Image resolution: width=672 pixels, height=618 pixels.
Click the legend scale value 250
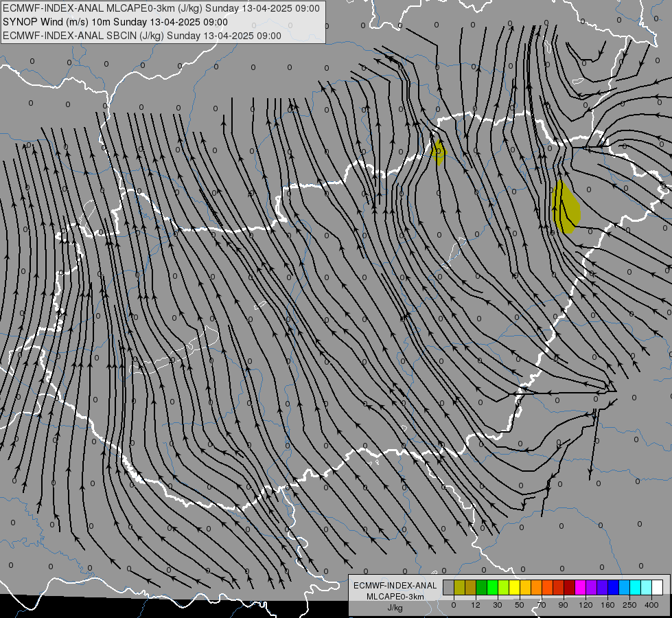tap(629, 605)
